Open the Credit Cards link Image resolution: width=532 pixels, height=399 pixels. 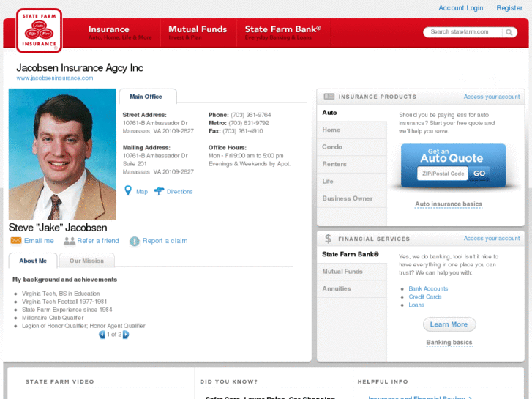pos(424,297)
